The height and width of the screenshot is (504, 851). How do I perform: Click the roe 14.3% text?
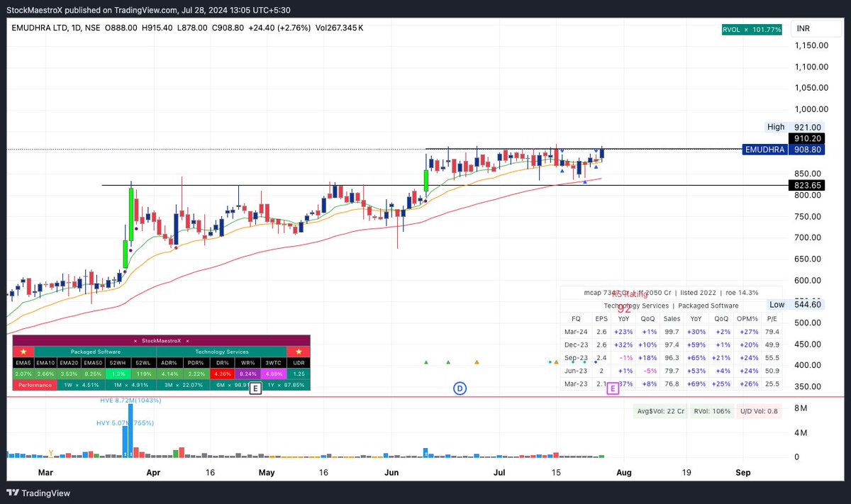pos(740,292)
